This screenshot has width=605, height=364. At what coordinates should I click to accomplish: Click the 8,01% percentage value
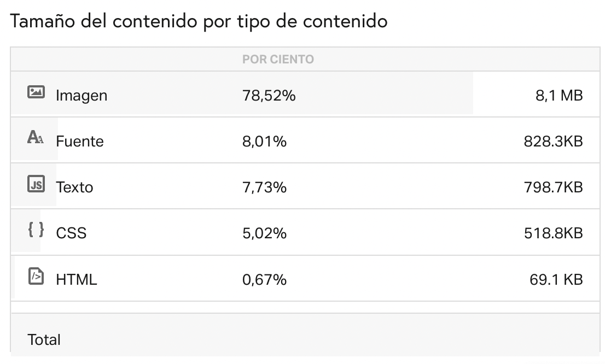(264, 142)
